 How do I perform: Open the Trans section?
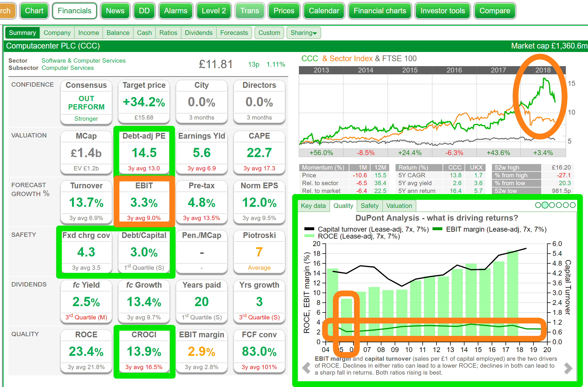250,11
